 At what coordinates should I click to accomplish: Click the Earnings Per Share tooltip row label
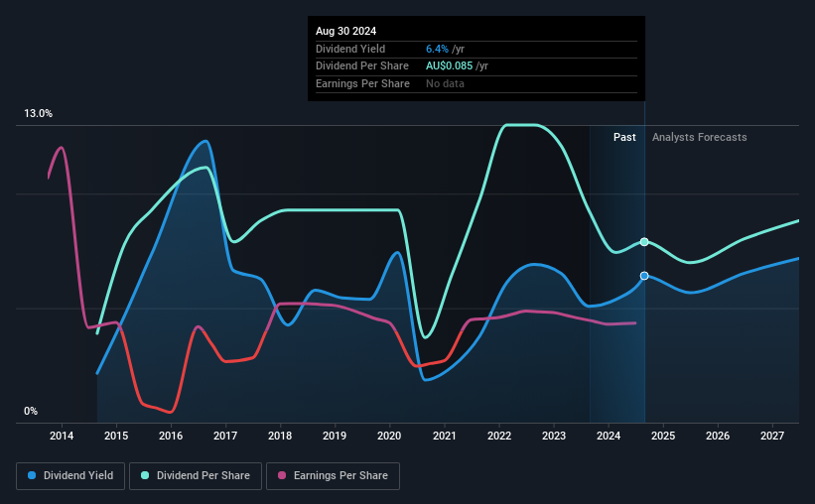coord(362,83)
